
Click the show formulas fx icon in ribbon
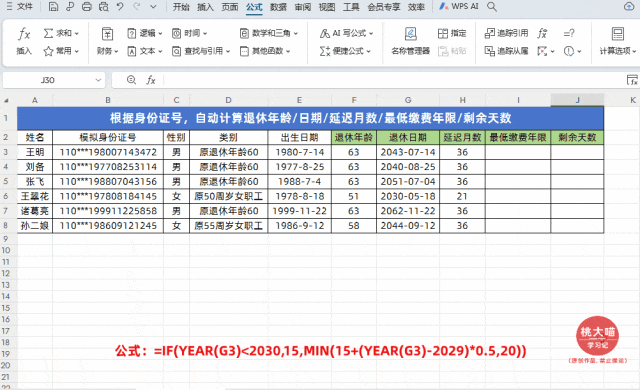542,33
